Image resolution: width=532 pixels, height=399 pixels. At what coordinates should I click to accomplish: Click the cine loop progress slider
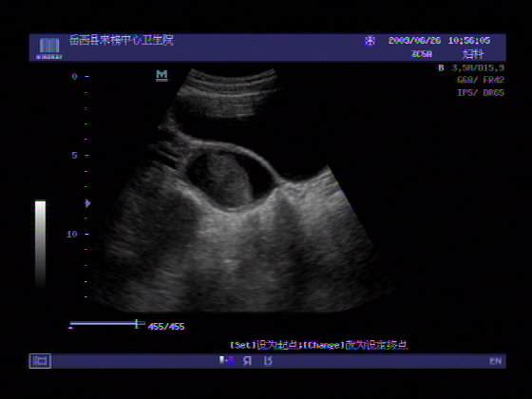pyautogui.click(x=106, y=324)
